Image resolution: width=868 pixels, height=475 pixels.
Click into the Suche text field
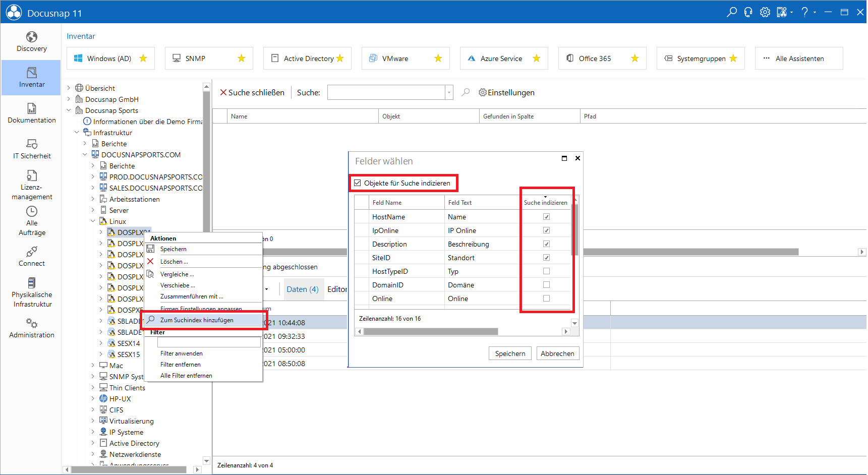[x=386, y=92]
